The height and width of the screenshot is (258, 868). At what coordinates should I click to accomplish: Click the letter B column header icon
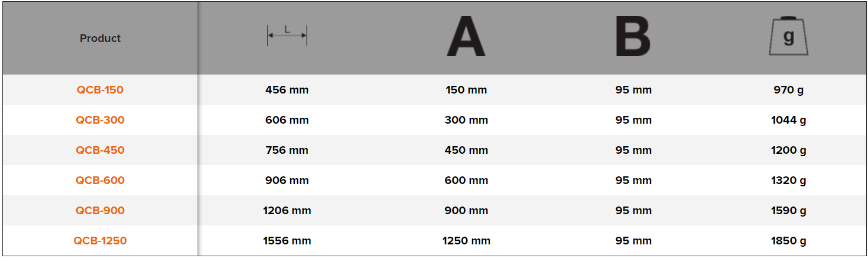(x=632, y=37)
